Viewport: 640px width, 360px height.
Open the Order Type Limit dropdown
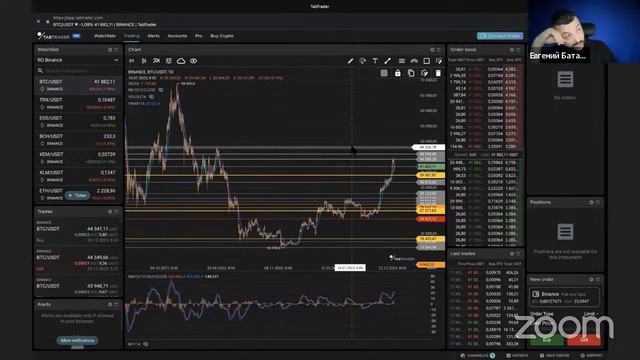coord(591,313)
